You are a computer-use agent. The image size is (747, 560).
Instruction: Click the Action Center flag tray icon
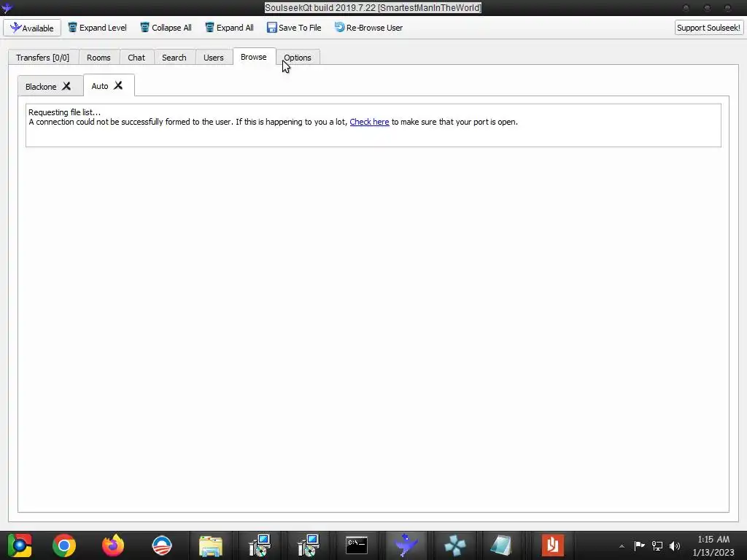click(639, 545)
